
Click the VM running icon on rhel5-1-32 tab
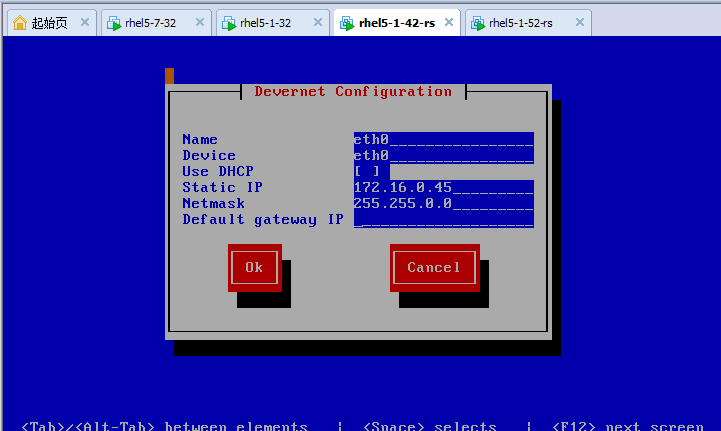pyautogui.click(x=229, y=23)
